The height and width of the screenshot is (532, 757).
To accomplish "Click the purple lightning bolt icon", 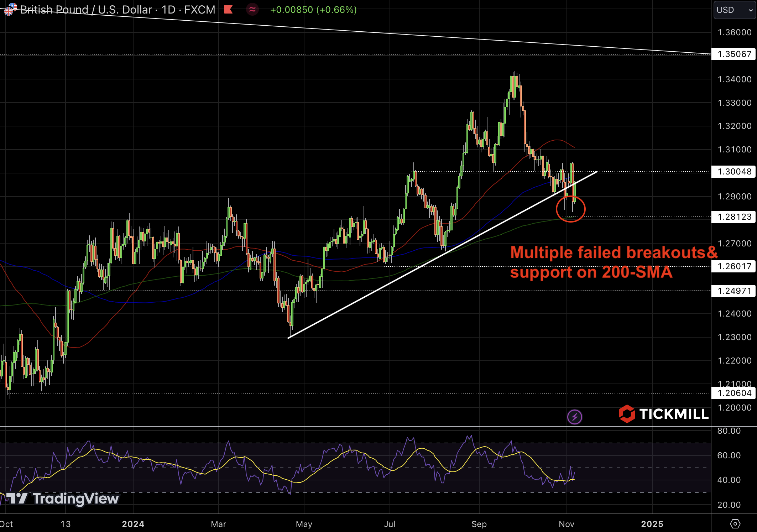I will point(574,417).
